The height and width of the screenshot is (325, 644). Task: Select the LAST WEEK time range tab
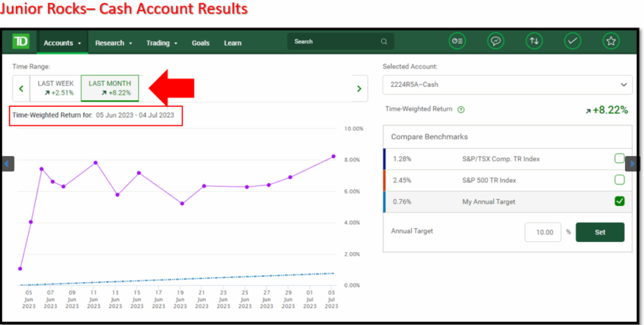55,88
